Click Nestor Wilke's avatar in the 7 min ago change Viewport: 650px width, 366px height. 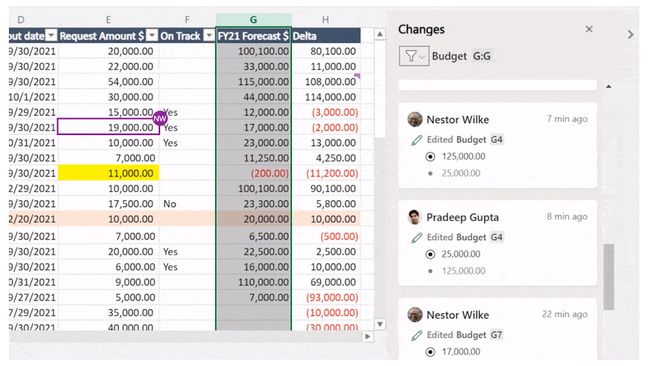click(415, 119)
